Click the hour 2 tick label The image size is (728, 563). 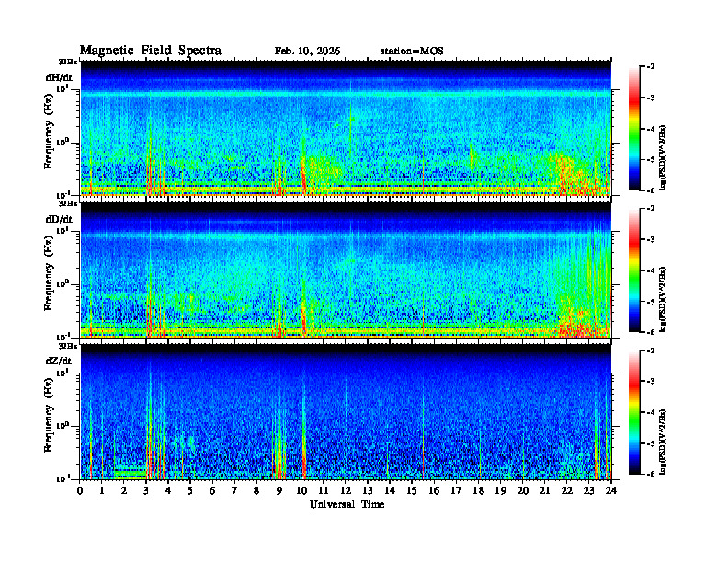[124, 491]
